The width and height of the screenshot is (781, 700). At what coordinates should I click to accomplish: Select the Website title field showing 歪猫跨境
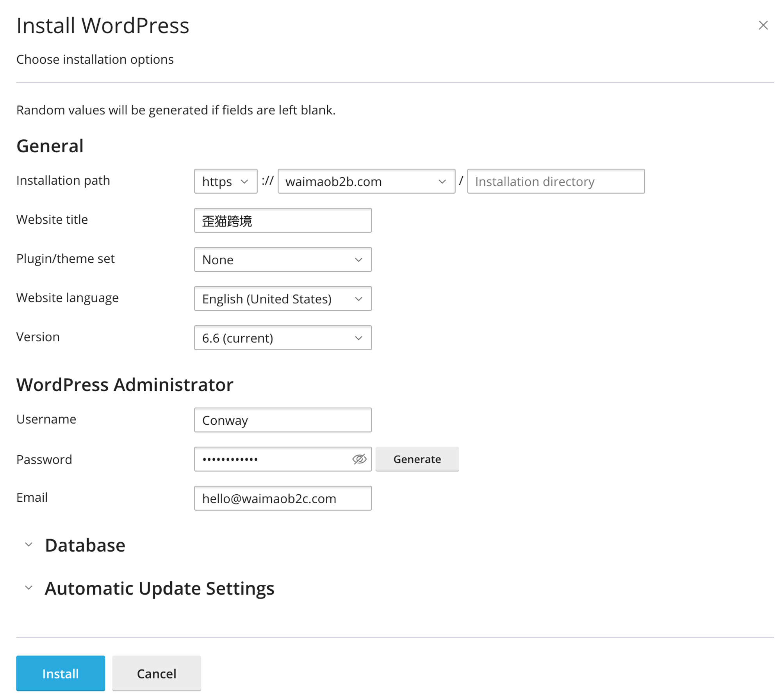283,220
